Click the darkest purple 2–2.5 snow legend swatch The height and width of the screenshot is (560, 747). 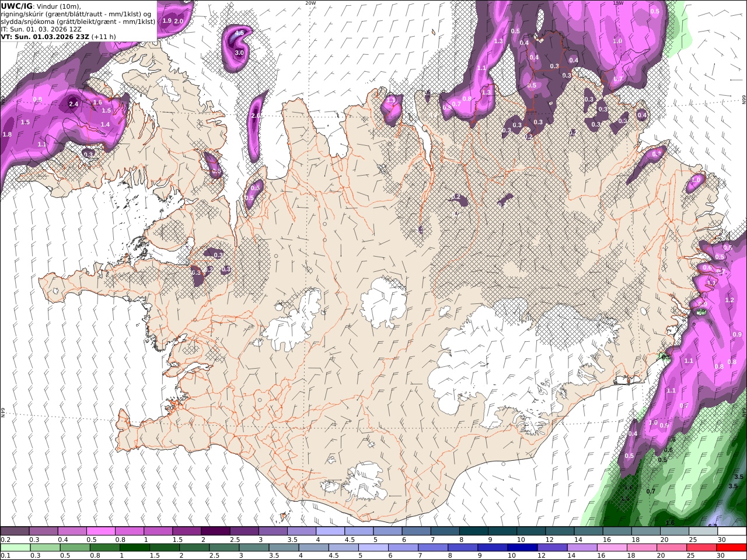click(215, 531)
